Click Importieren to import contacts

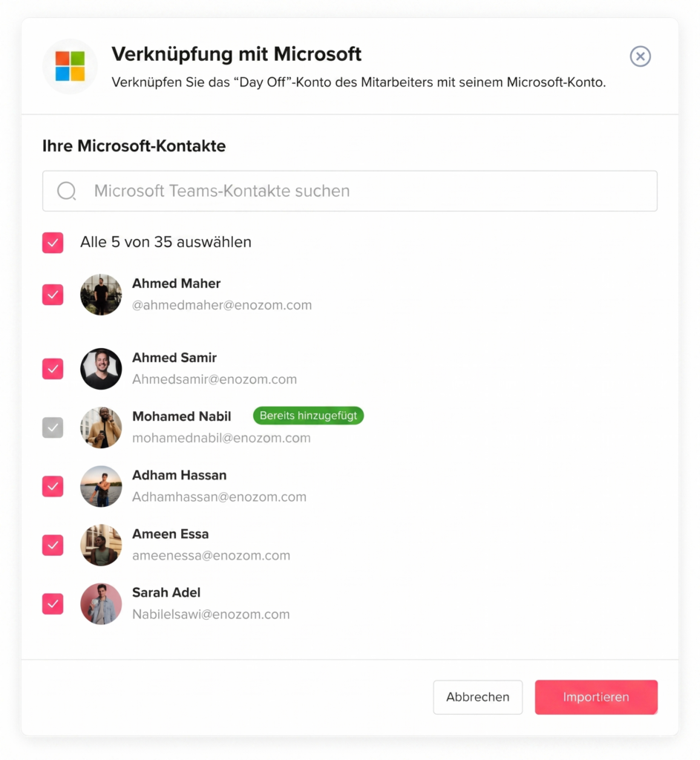(596, 697)
